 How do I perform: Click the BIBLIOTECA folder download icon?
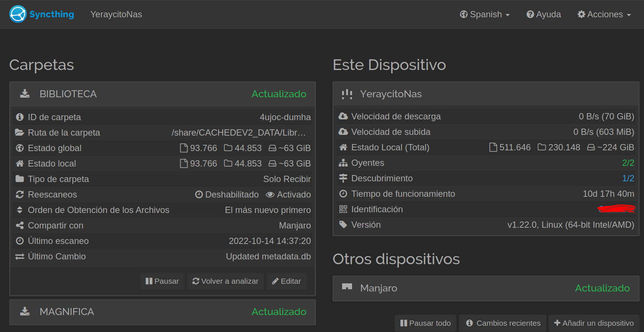[x=25, y=94]
